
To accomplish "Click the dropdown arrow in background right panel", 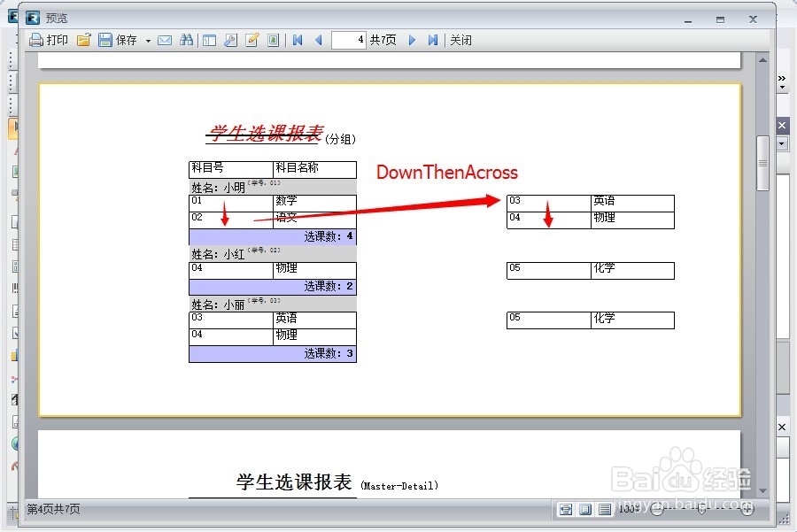I will coord(782,143).
